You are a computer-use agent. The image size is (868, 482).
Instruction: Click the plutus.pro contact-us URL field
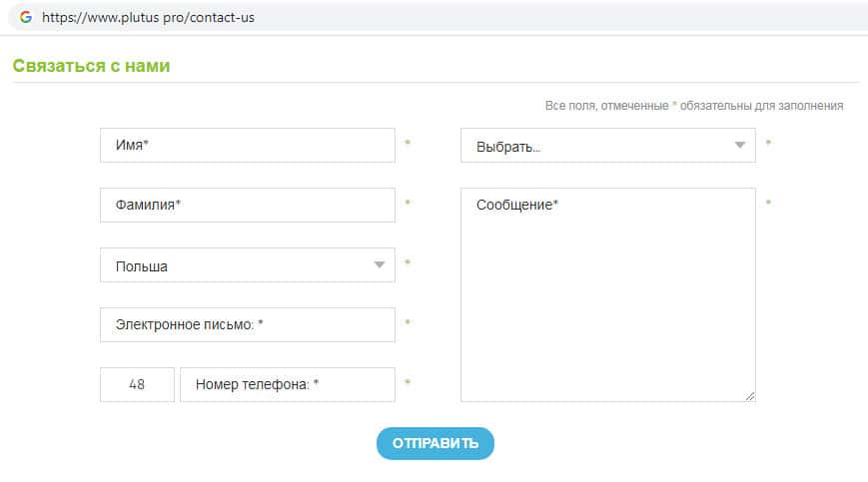click(148, 17)
